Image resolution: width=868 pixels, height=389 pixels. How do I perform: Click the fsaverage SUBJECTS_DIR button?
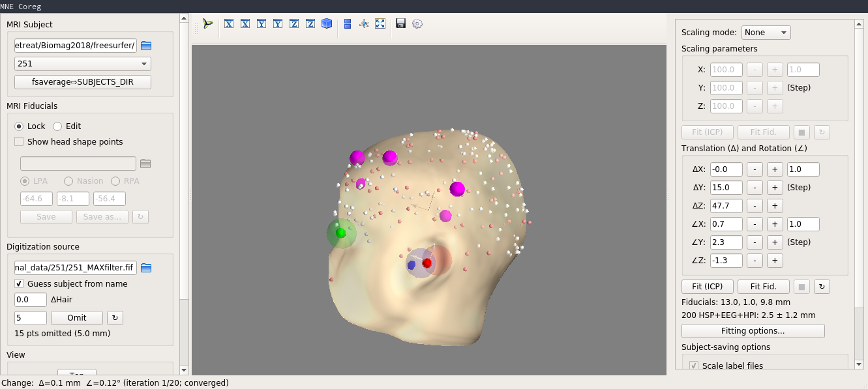point(82,81)
